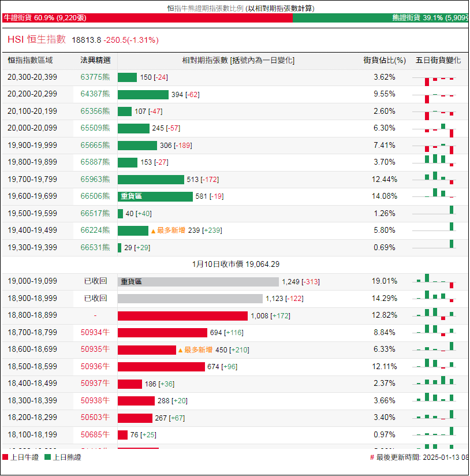
Task: Click the orange 最多新增 triangle in the 18,600-18,699 row
Action: tap(180, 350)
